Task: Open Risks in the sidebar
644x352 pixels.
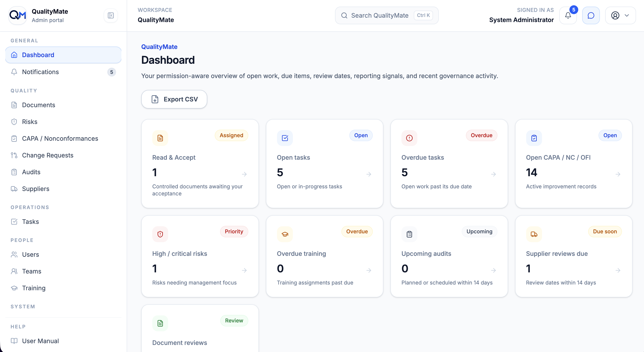Action: click(x=63, y=122)
